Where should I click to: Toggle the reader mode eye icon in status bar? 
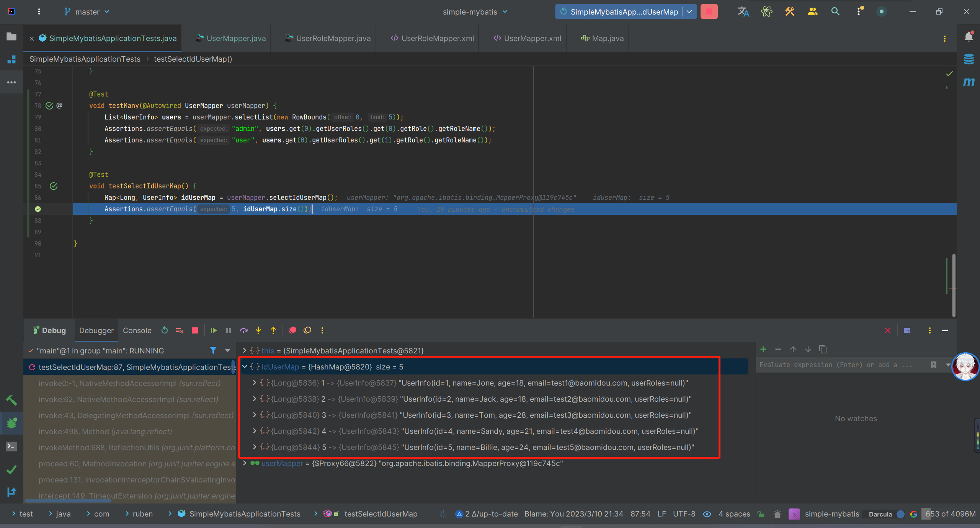point(707,514)
